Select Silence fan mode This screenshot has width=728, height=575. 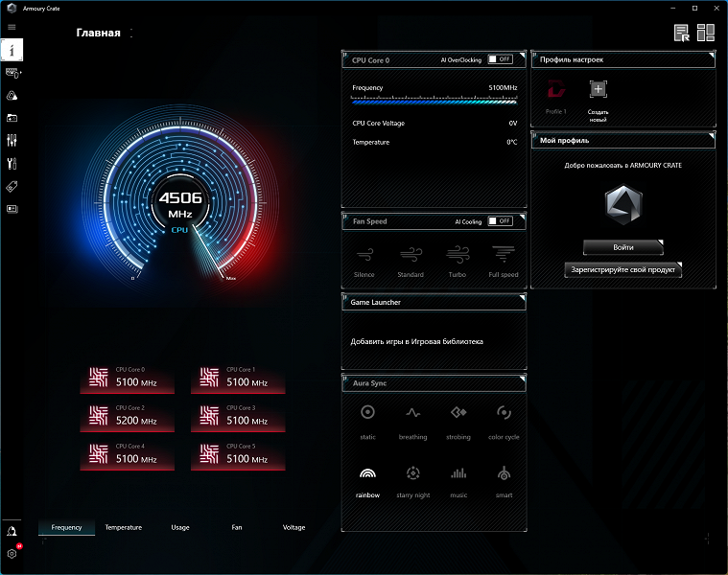pos(364,262)
